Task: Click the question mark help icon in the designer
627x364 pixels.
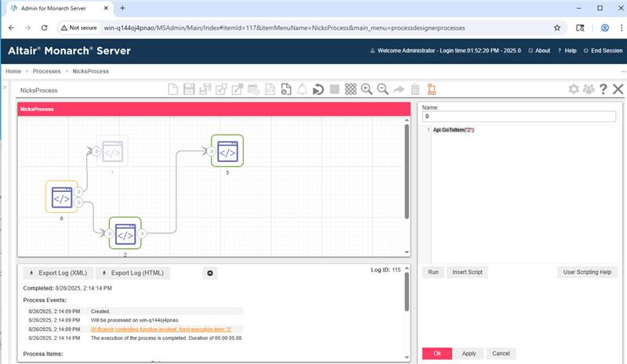Action: tap(603, 88)
